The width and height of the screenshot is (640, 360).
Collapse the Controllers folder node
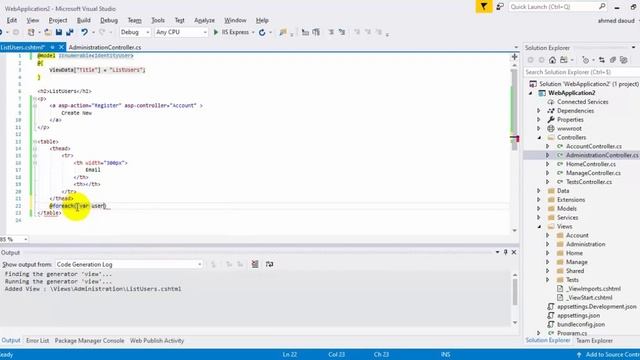[539, 138]
